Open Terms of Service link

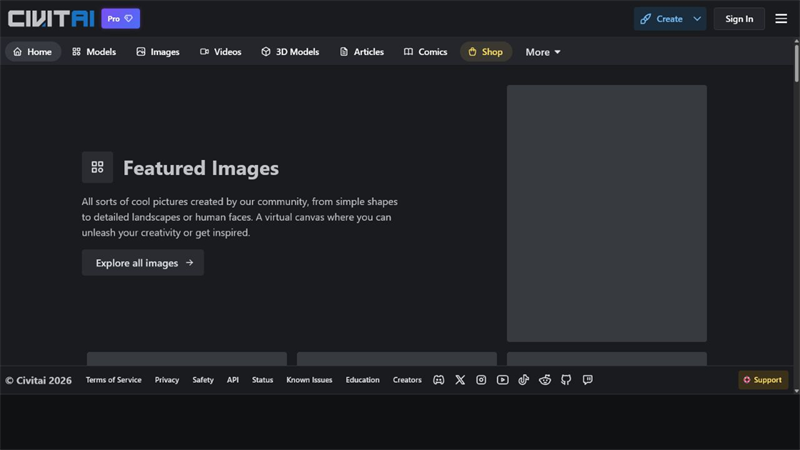(x=113, y=380)
